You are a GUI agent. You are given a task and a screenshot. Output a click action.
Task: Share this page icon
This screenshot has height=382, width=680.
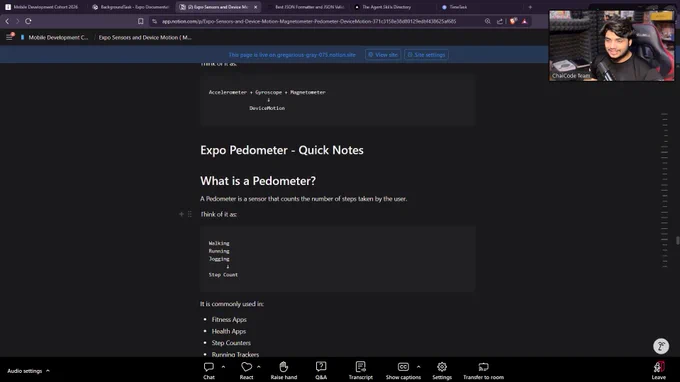click(x=500, y=21)
